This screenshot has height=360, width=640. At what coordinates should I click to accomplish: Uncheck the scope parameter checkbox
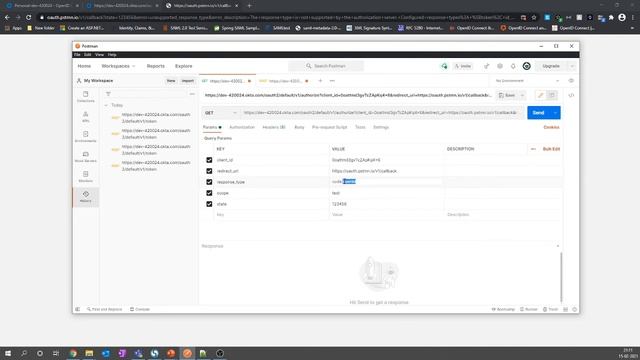click(209, 193)
